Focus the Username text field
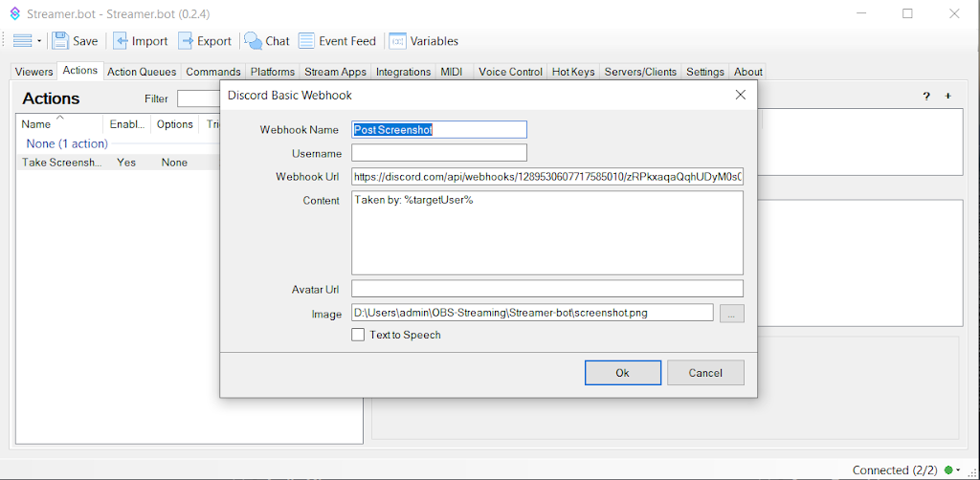The height and width of the screenshot is (480, 980). click(439, 153)
